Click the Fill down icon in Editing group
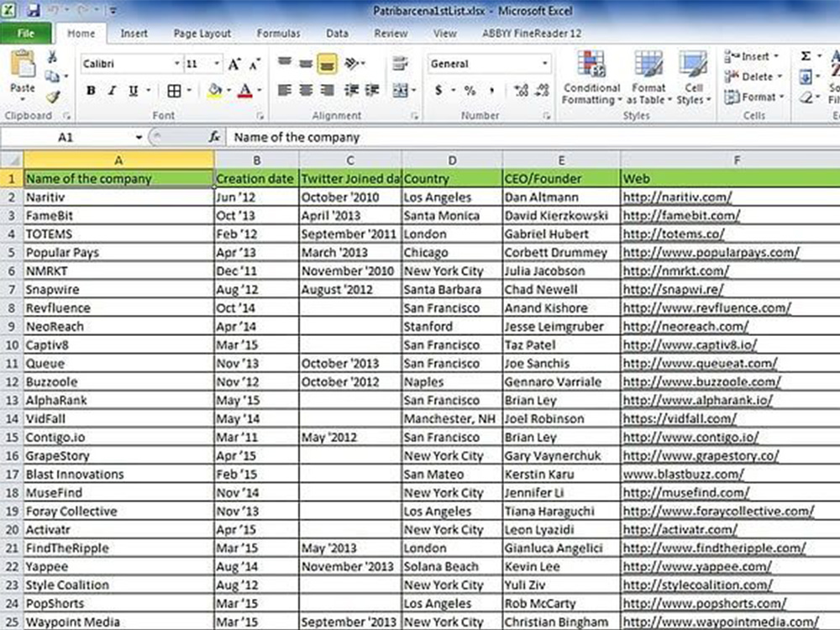 point(806,77)
